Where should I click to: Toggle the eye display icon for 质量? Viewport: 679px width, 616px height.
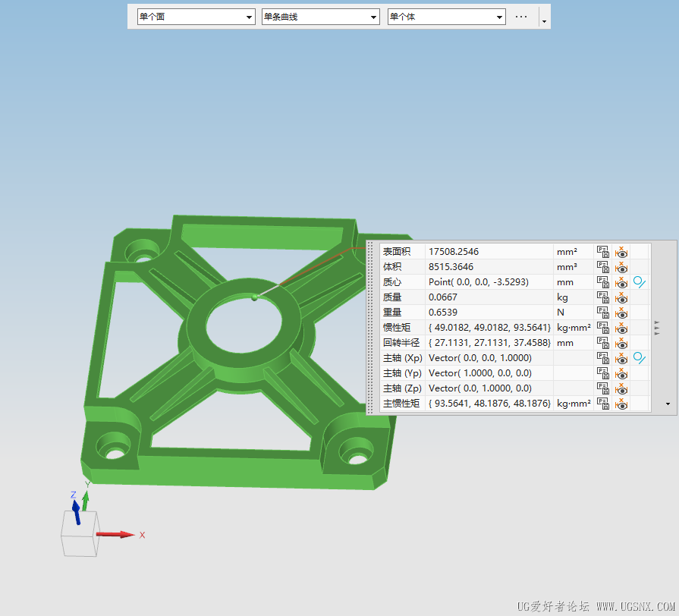click(x=621, y=297)
